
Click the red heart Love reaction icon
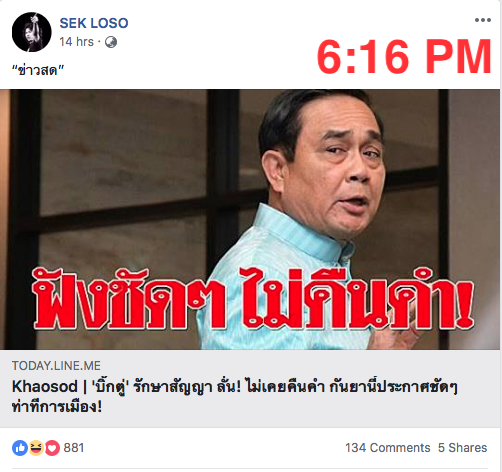52,448
